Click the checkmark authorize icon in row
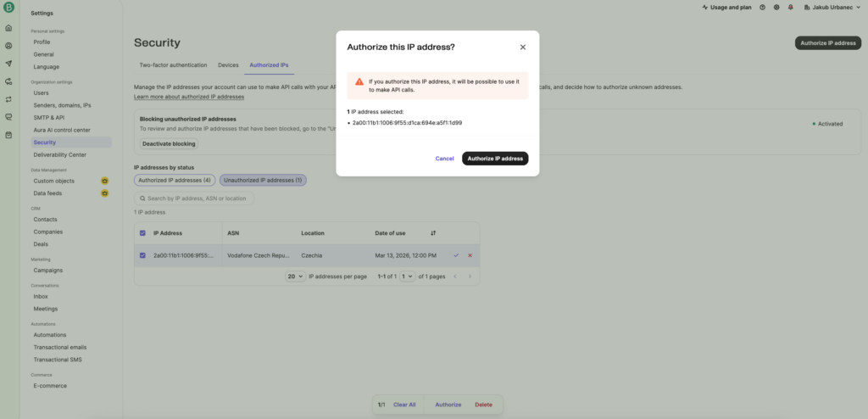The width and height of the screenshot is (868, 419). (x=456, y=255)
